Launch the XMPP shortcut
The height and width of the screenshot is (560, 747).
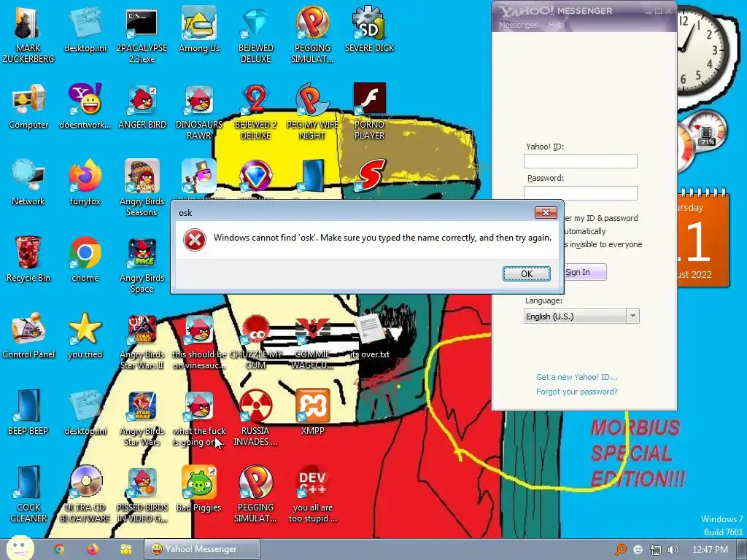coord(312,413)
